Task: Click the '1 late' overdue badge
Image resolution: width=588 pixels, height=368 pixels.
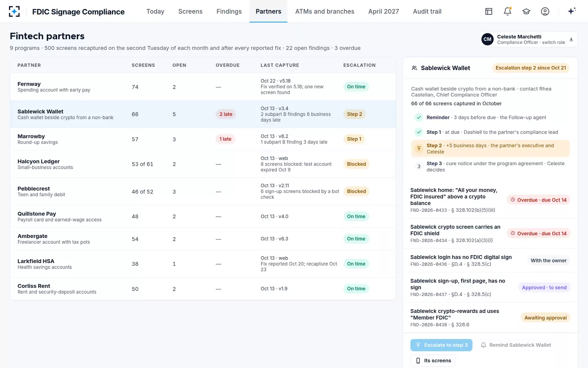Action: [x=225, y=139]
